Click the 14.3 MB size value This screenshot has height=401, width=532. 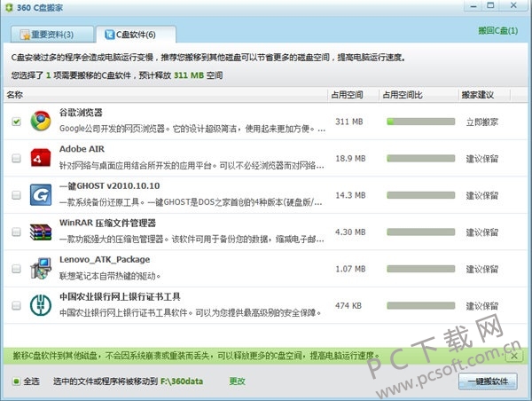(x=350, y=195)
